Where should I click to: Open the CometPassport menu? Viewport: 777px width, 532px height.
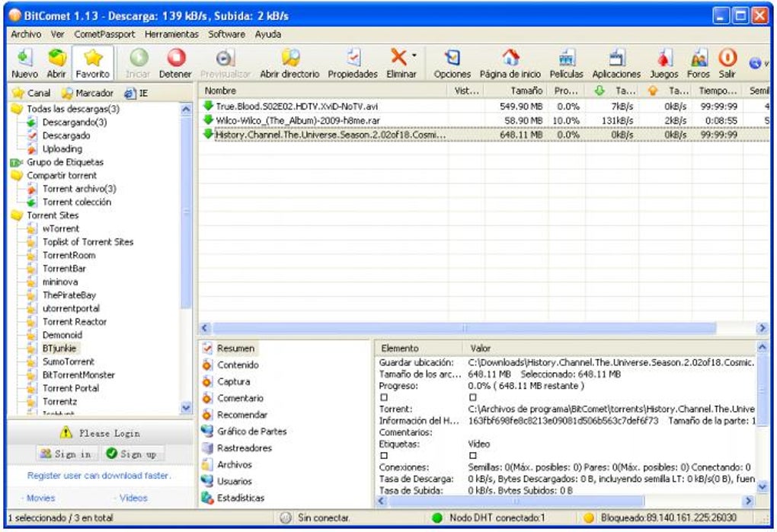(x=104, y=34)
